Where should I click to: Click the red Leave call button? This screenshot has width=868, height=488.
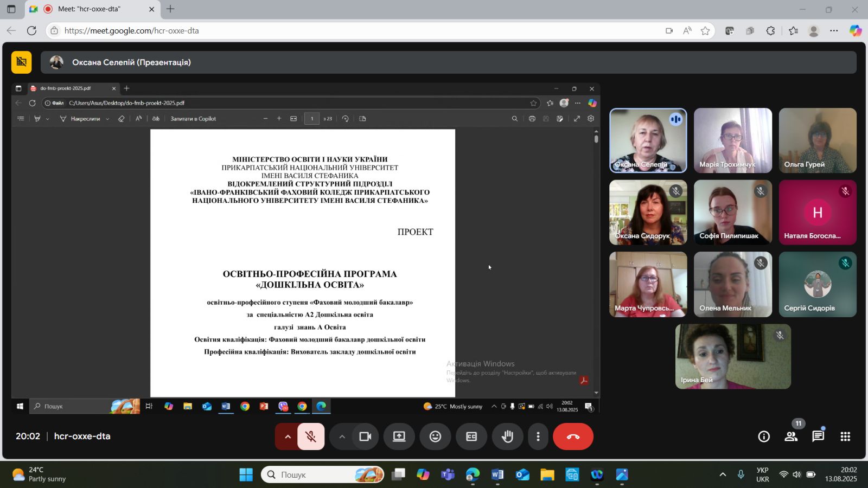click(573, 436)
